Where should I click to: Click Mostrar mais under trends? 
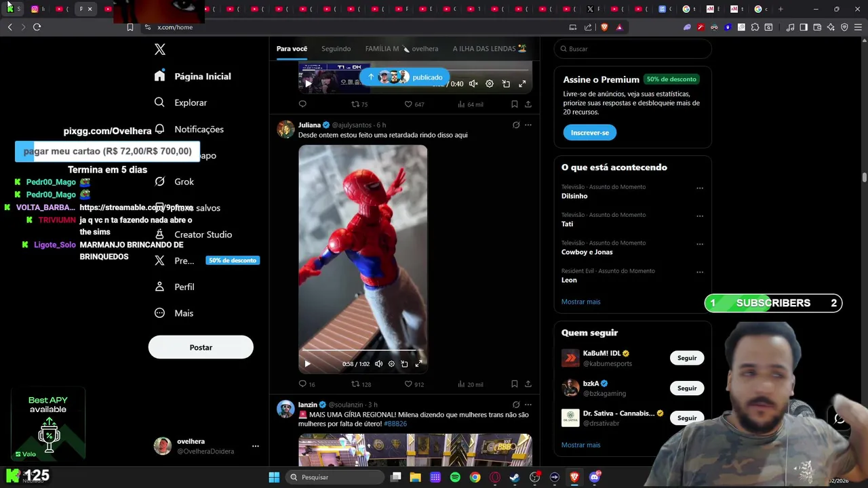point(580,302)
